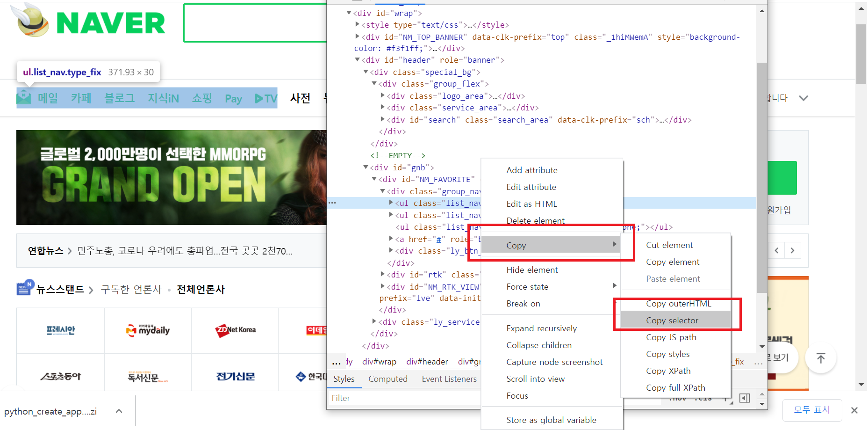The height and width of the screenshot is (430, 868).
Task: Click the scroll-to-top arrow button
Action: point(821,358)
